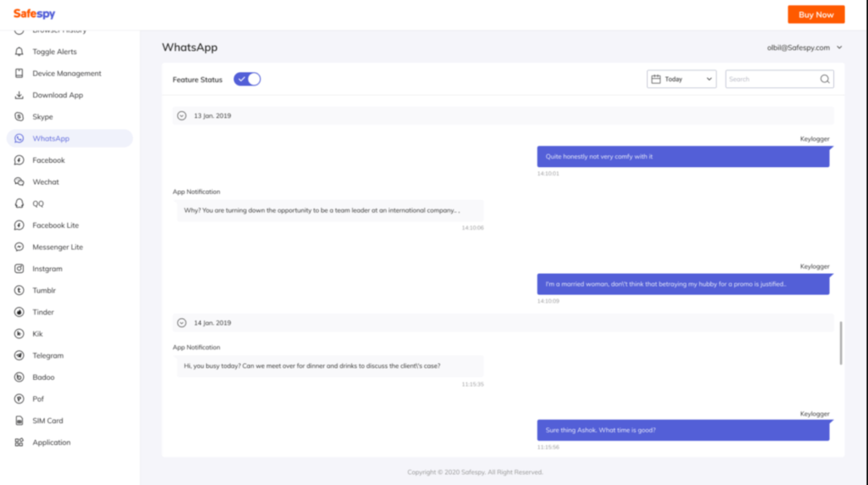This screenshot has height=485, width=868.
Task: Click the Wechat chat bubbles icon
Action: 19,181
